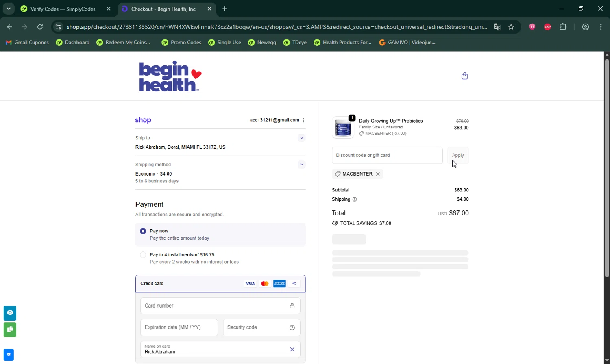Click the Mastercard icon
610x364 pixels.
click(x=265, y=284)
